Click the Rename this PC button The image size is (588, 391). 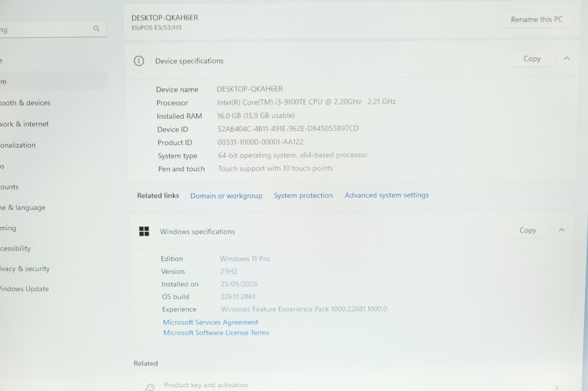coord(537,20)
